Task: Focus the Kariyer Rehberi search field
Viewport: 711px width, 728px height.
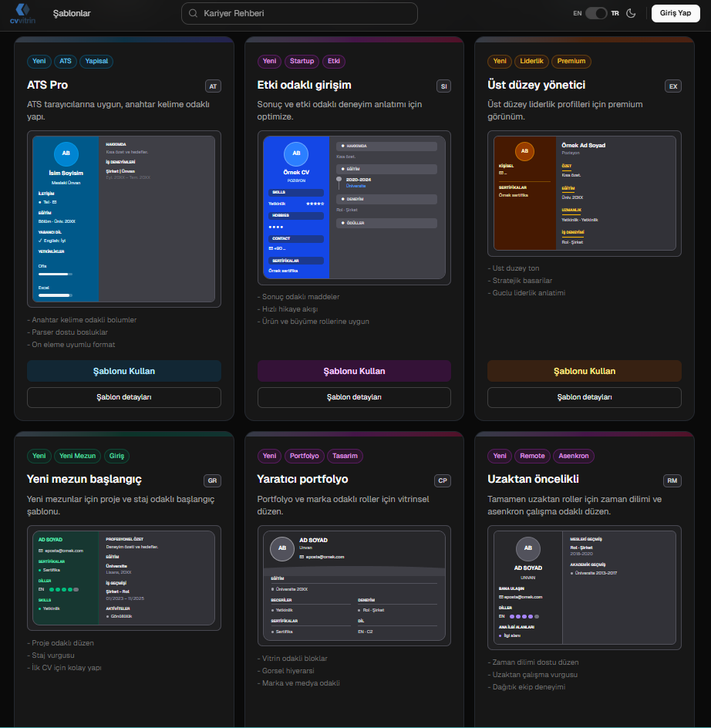Action: (299, 13)
